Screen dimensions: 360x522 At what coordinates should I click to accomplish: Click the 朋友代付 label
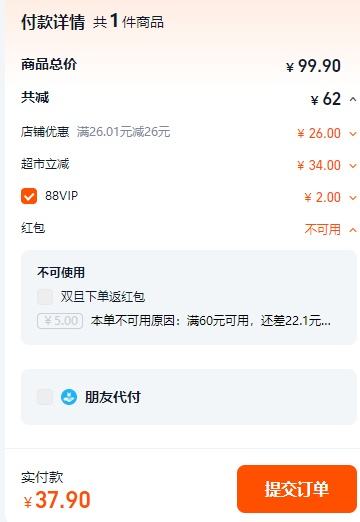point(113,397)
